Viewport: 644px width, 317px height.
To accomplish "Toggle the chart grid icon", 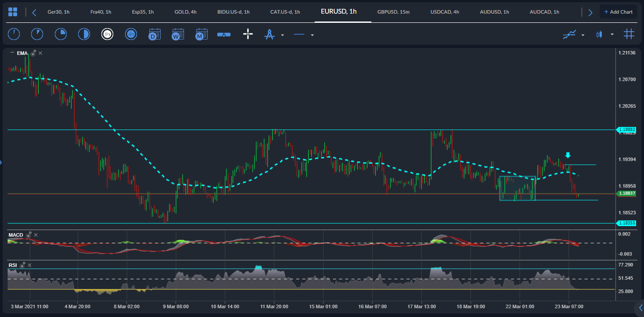I will click(x=629, y=34).
